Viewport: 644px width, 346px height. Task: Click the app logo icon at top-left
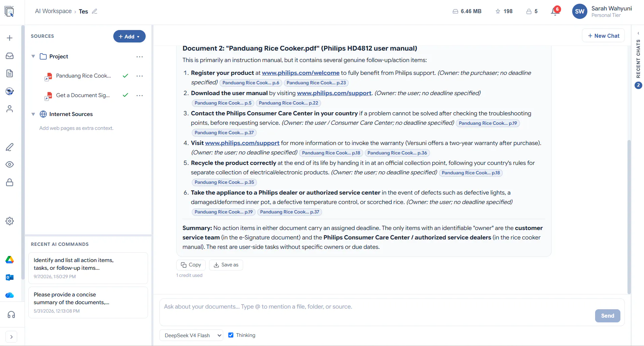tap(9, 11)
